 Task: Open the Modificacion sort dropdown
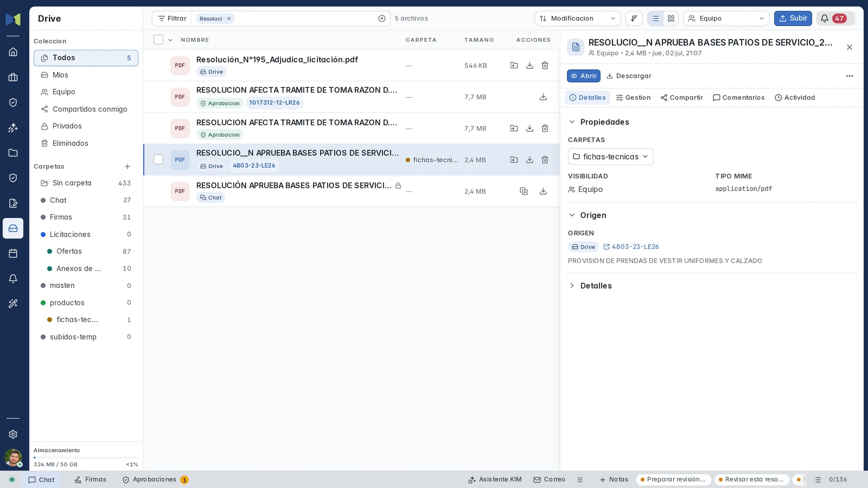[x=578, y=18]
